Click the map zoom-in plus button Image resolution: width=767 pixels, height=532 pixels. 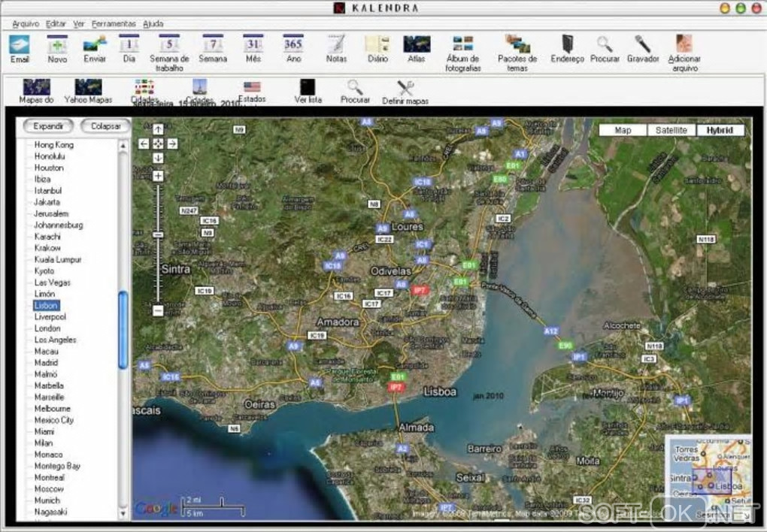158,176
